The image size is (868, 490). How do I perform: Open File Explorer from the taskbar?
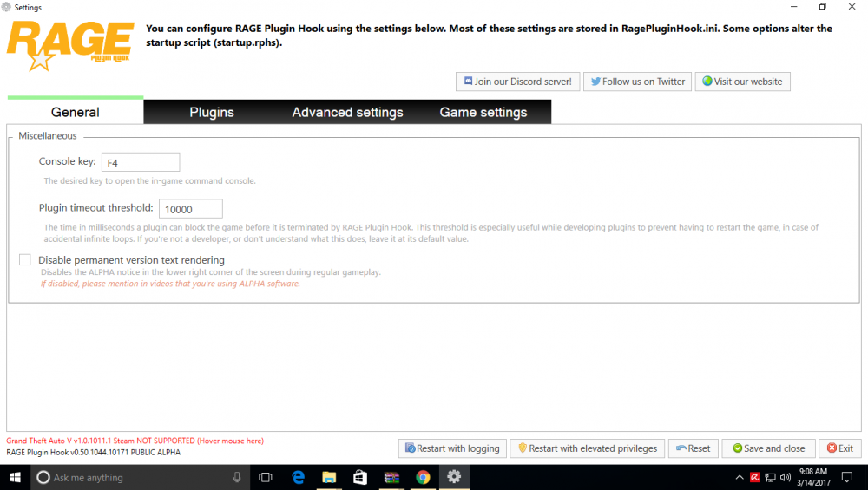(329, 477)
